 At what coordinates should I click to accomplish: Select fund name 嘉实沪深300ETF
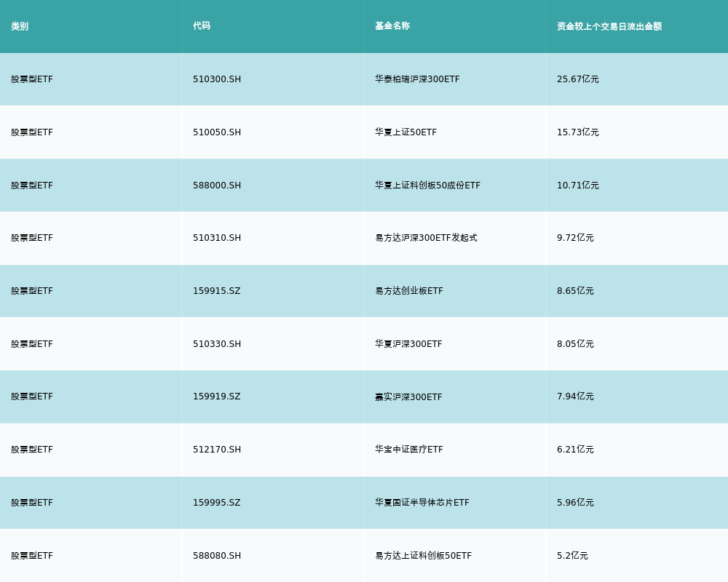(408, 396)
